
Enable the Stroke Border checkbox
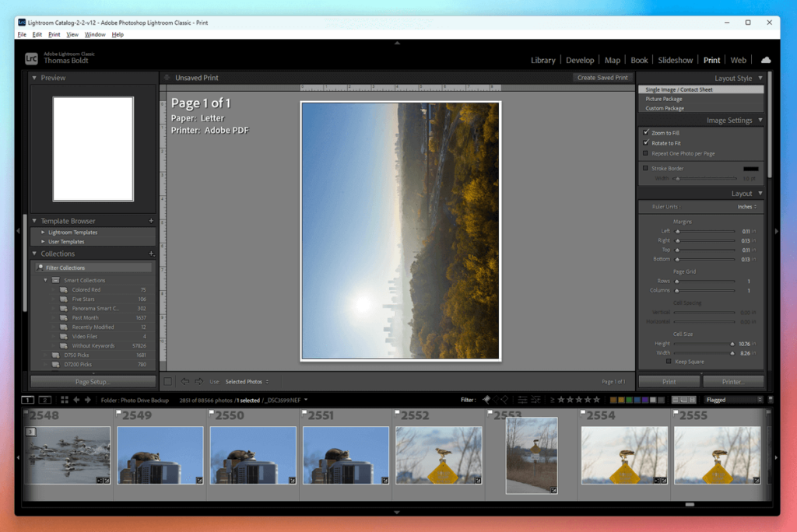click(645, 168)
